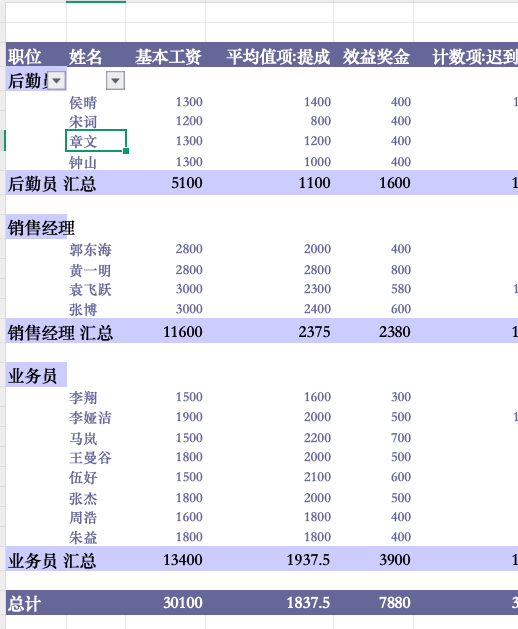Select 袁飞跃's 效益奖金 value 580
The width and height of the screenshot is (518, 629).
[401, 289]
